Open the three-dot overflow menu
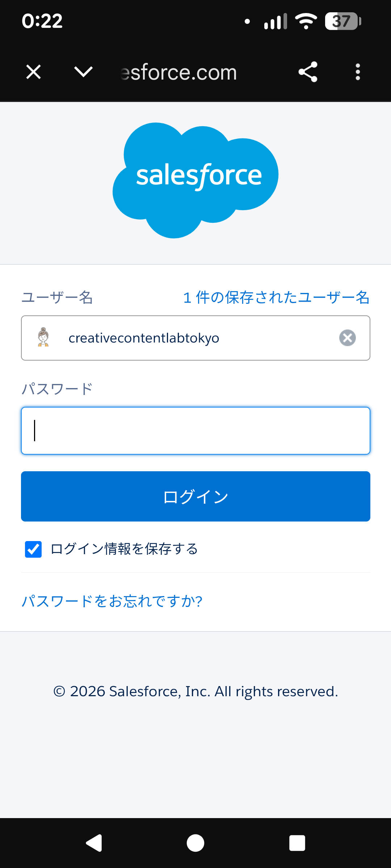 358,72
